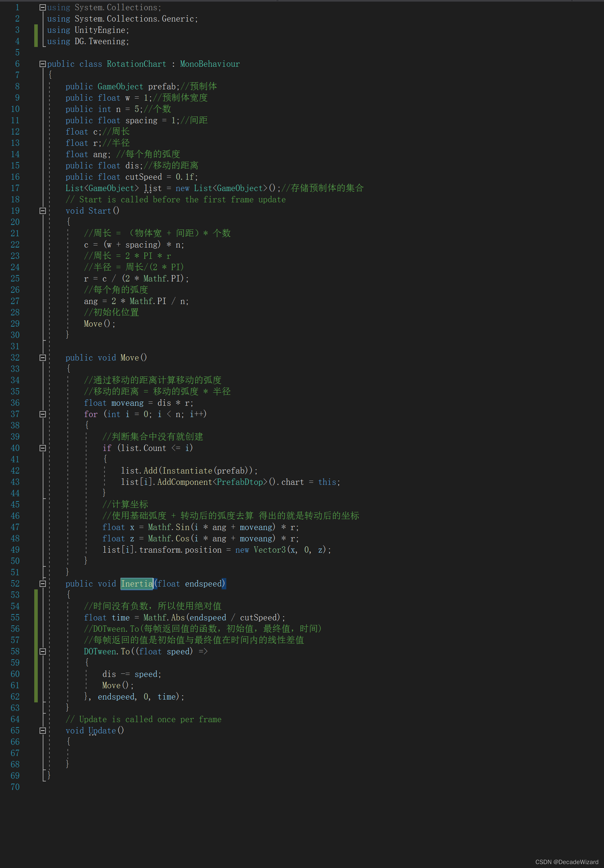Click 'float z = Mathf.Cos' statement
This screenshot has height=868, width=604.
click(201, 539)
